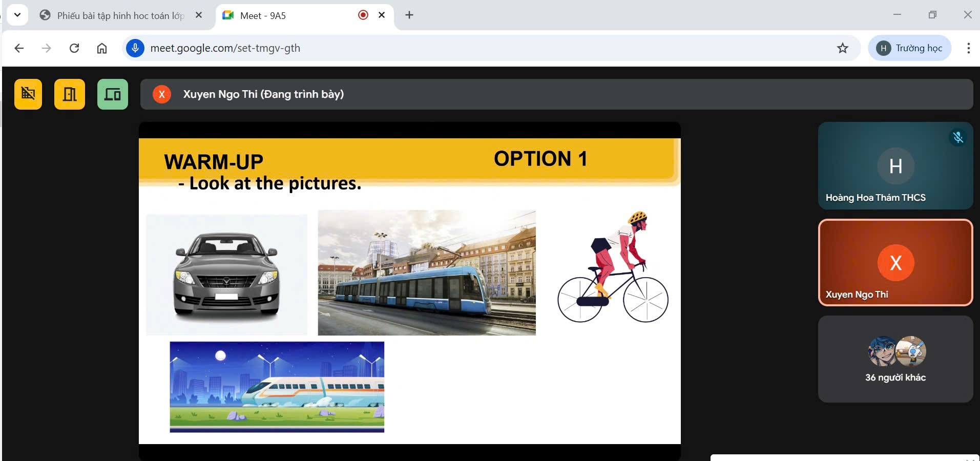Switch to the Phiếu bài tập hình học tab

tap(118, 15)
